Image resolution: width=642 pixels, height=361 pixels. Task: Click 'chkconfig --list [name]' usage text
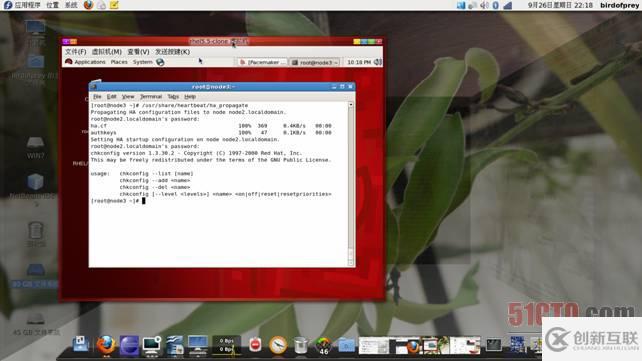tap(156, 174)
